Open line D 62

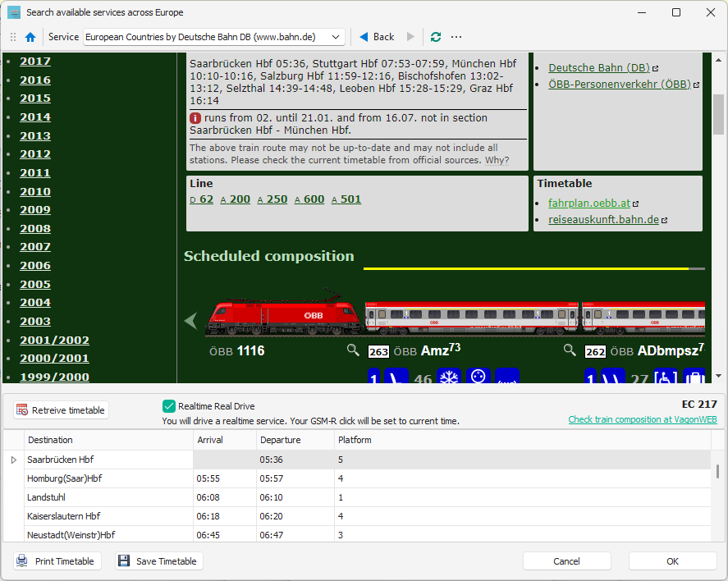coord(202,199)
